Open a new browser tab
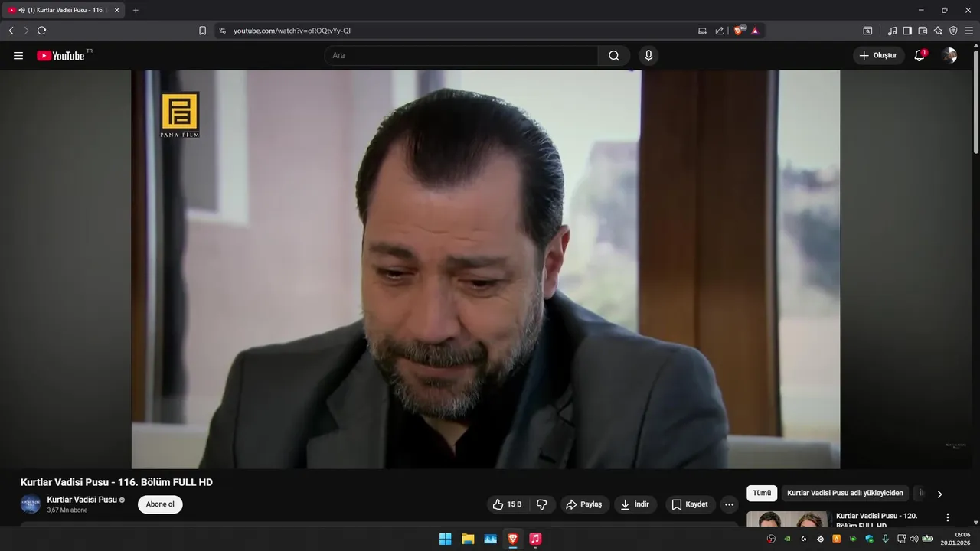Screen dimensions: 980x551 pos(136,10)
